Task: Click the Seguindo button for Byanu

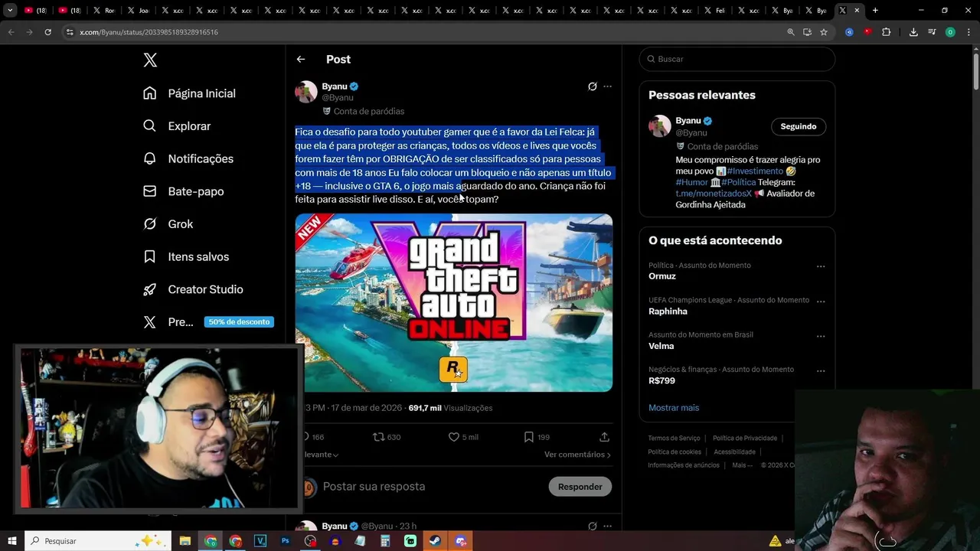Action: pos(799,126)
